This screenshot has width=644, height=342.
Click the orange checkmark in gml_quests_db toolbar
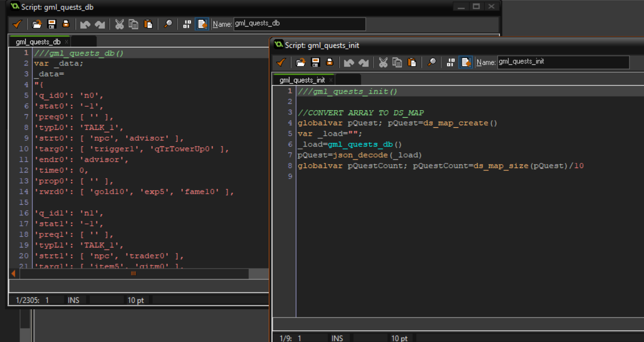18,24
